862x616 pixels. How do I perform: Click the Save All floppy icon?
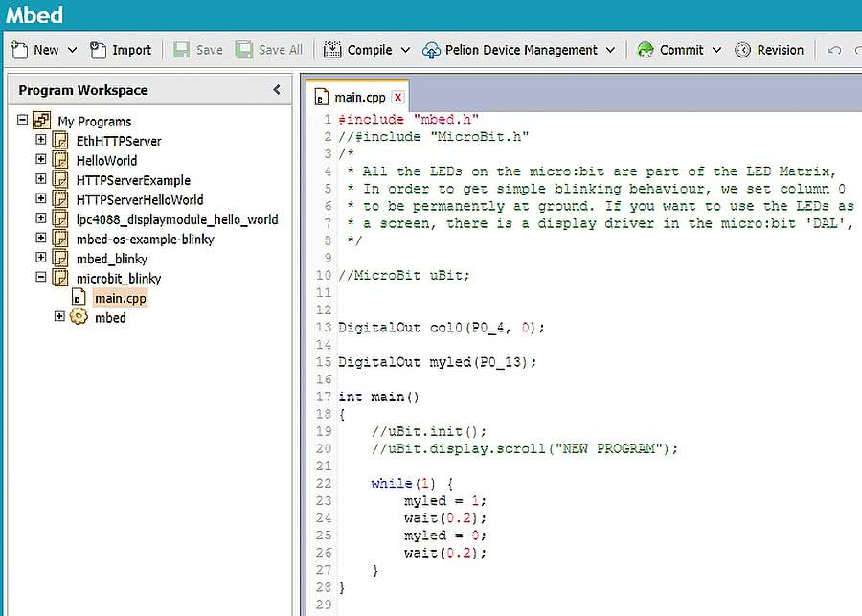(245, 50)
